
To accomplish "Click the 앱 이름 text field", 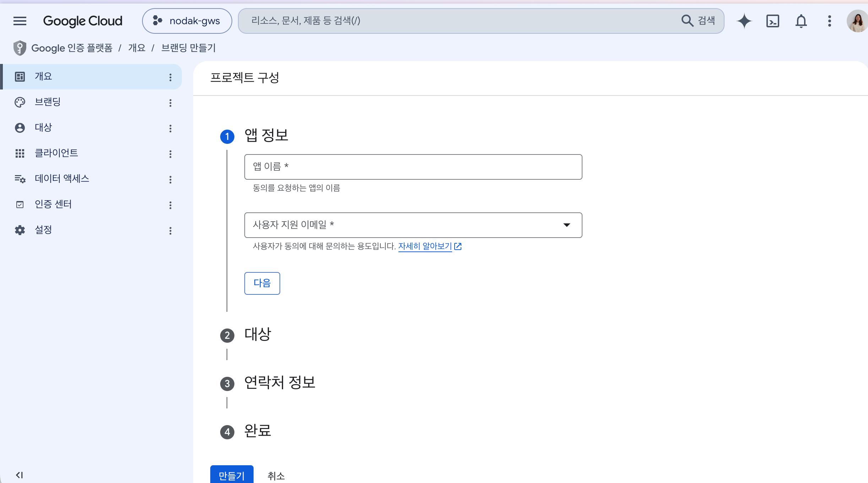I will click(x=413, y=167).
